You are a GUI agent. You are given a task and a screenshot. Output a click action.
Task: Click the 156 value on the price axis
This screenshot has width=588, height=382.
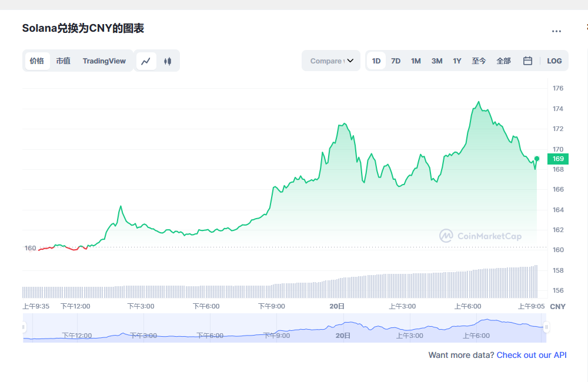558,290
